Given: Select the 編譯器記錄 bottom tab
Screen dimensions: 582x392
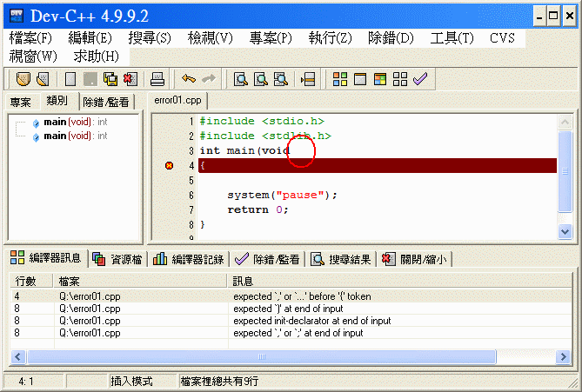Looking at the screenshot, I should click(x=189, y=259).
